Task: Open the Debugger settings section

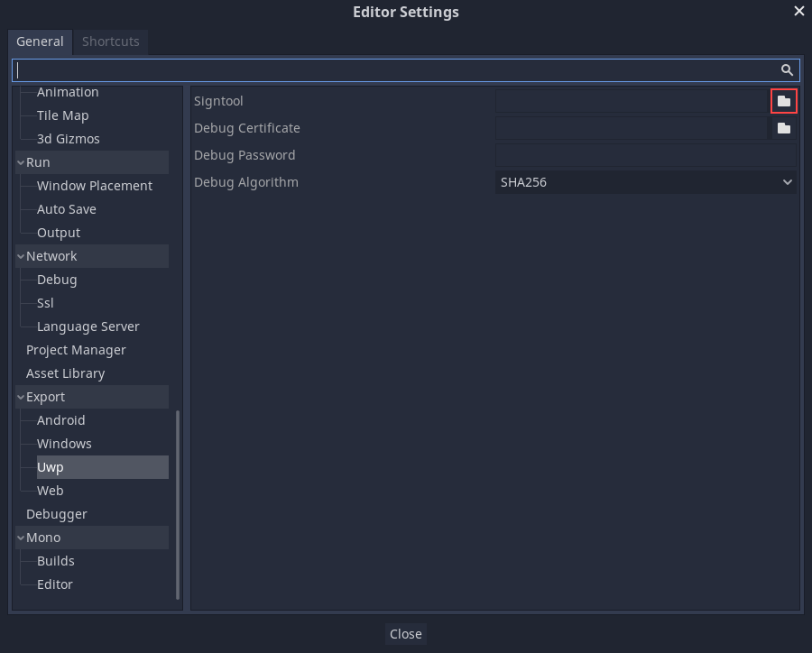Action: [x=56, y=513]
